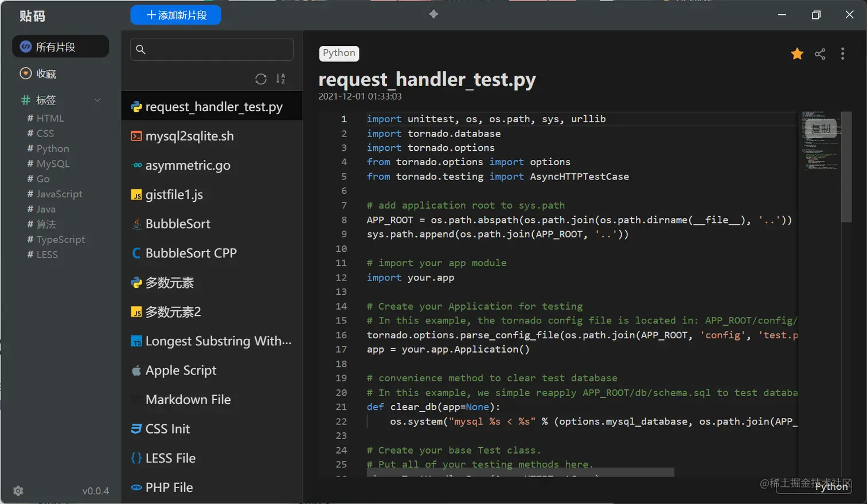Screen dimensions: 867x504
Task: Click the code icon beside 所有片段
Action: (25, 46)
